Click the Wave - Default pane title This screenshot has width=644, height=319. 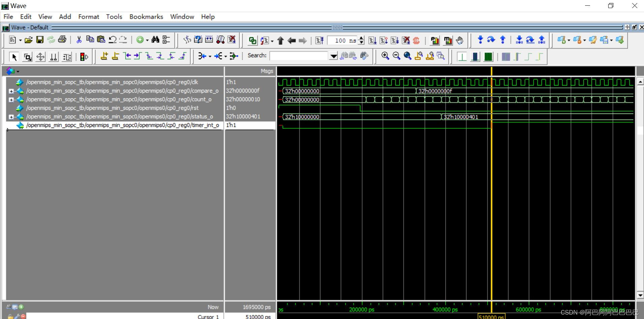coord(30,27)
